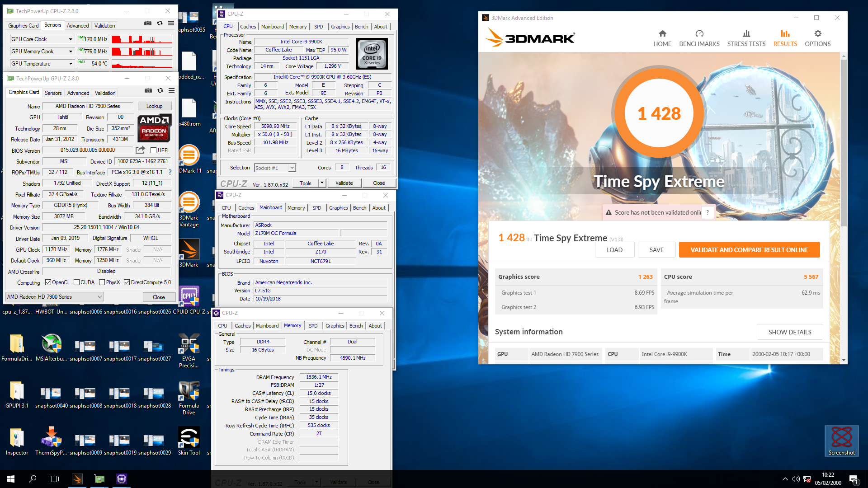Click the Lookup button in GPU-Z
Screen dimensions: 868x488
(x=154, y=106)
